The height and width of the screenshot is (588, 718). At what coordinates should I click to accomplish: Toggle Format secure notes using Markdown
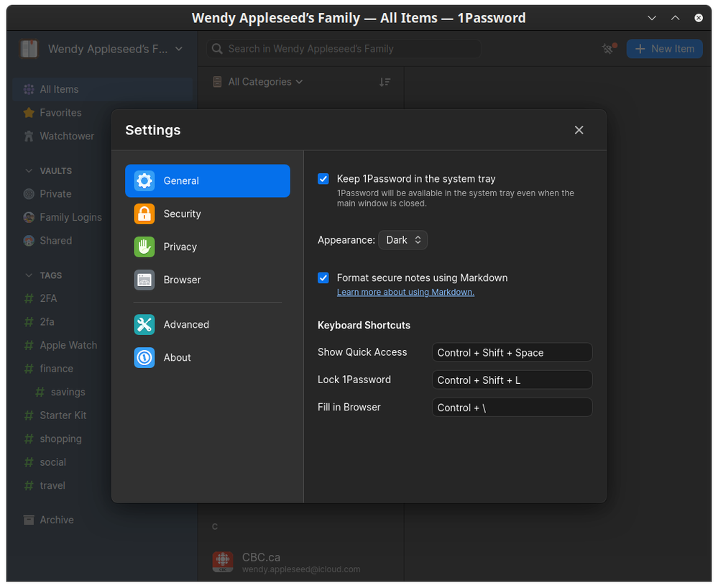pos(323,277)
